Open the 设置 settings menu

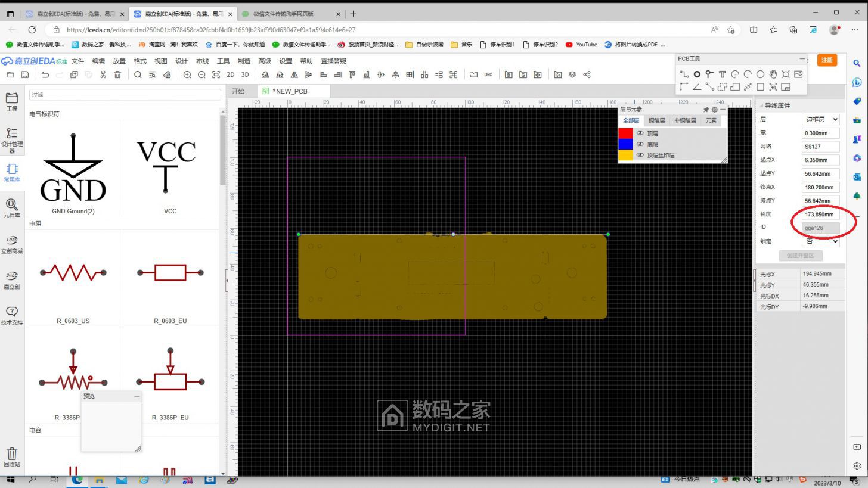click(286, 61)
